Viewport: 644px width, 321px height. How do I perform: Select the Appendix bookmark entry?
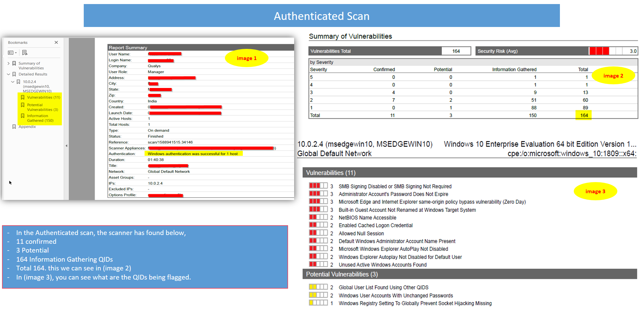(x=27, y=127)
